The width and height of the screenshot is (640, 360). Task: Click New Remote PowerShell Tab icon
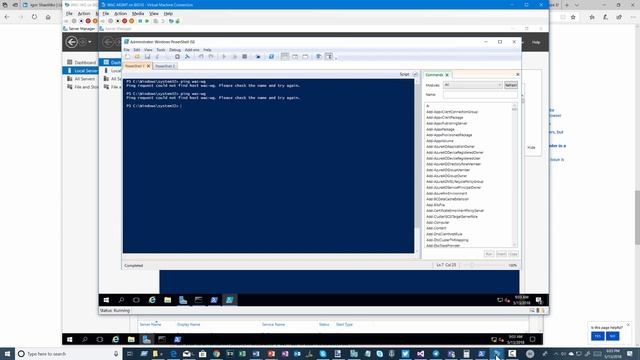click(258, 57)
